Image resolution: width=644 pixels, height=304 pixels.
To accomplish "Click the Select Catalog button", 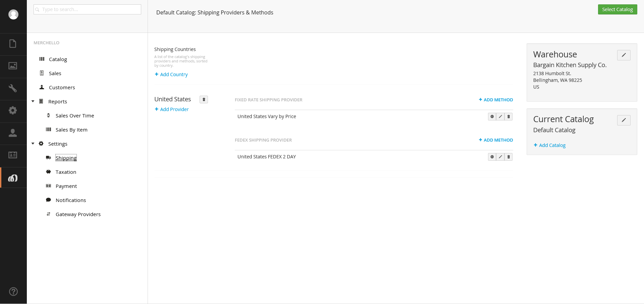I will [617, 9].
